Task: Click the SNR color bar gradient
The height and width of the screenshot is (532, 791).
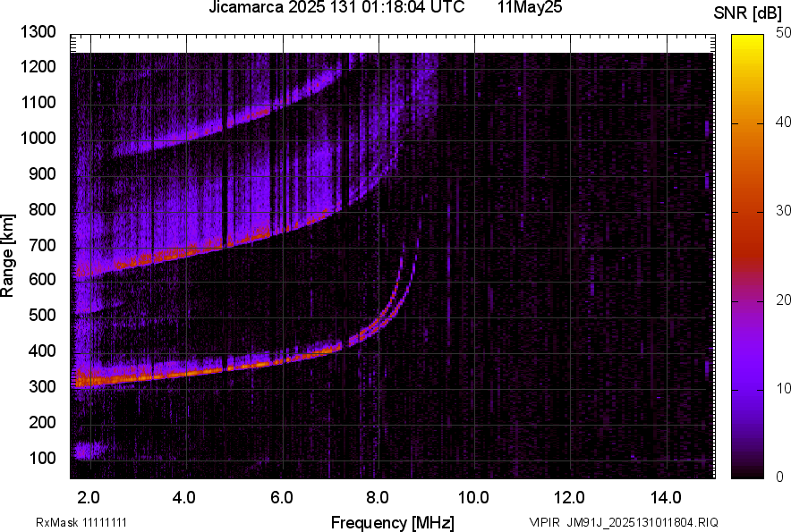Action: (747, 257)
